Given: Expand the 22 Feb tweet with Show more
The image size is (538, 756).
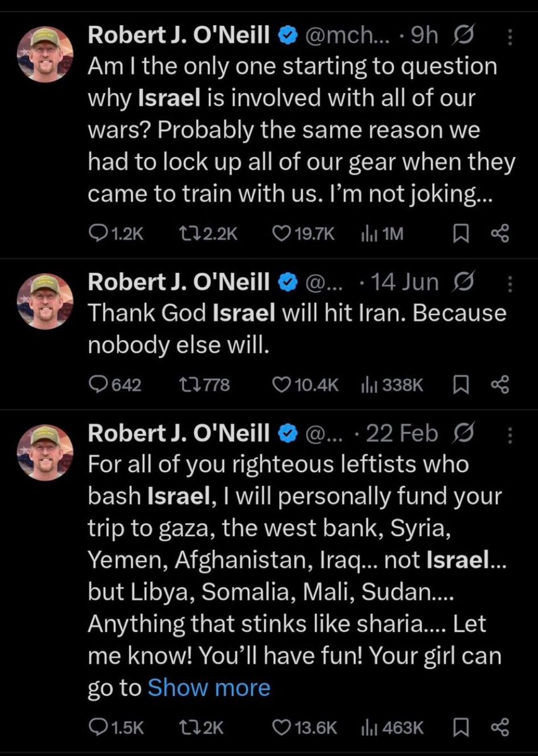Looking at the screenshot, I should click(x=209, y=687).
